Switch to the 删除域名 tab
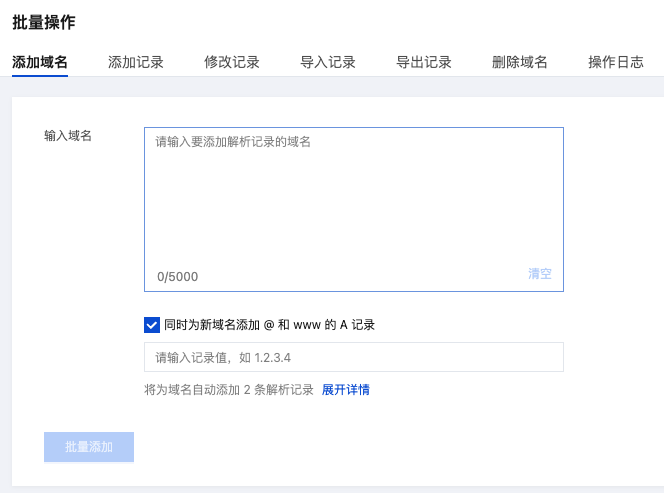The width and height of the screenshot is (664, 493). pyautogui.click(x=520, y=62)
